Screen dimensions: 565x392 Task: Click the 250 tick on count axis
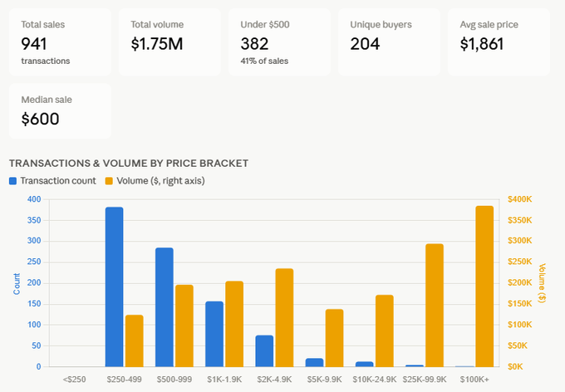(34, 262)
